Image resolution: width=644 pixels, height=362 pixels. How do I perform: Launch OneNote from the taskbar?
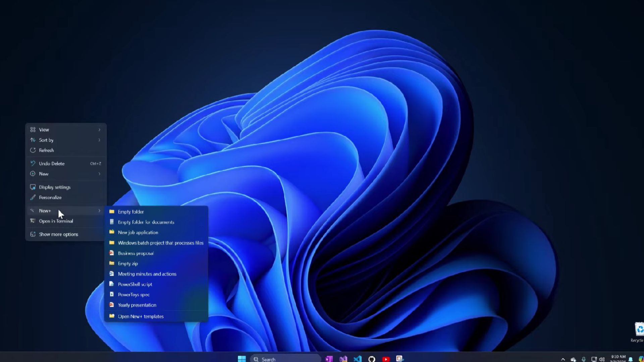(329, 359)
